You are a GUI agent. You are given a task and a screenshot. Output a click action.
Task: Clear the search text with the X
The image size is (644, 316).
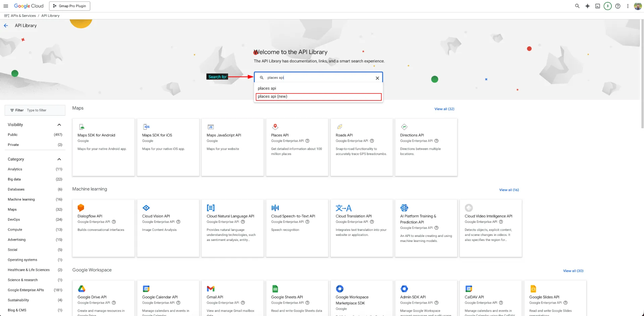(377, 78)
